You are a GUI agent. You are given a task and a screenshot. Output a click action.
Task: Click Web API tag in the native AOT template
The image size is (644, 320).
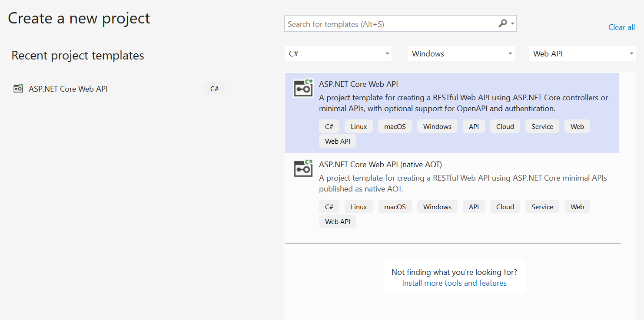[x=338, y=221]
